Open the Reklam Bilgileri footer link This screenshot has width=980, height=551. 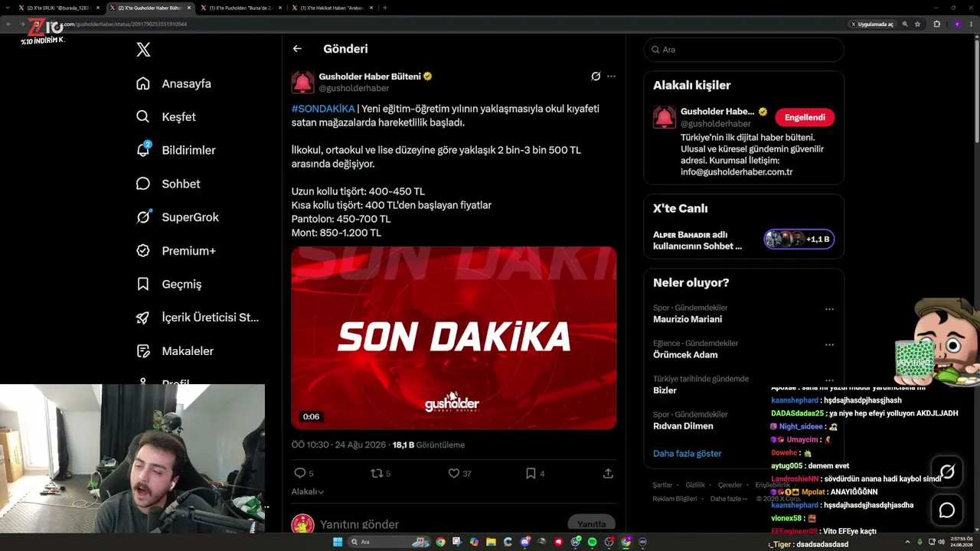coord(675,499)
